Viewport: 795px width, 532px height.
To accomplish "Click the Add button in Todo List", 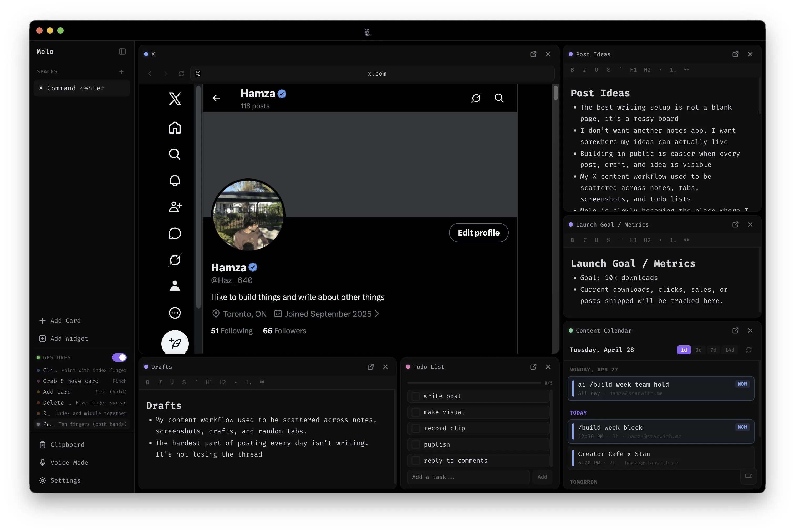I will (542, 477).
